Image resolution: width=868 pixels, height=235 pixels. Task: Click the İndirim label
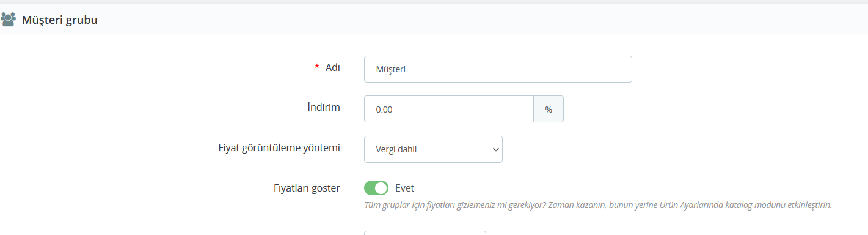point(324,107)
